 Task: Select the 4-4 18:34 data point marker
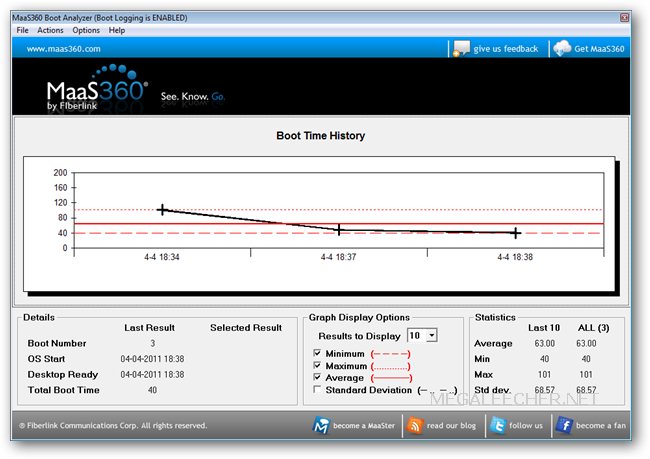pos(162,209)
